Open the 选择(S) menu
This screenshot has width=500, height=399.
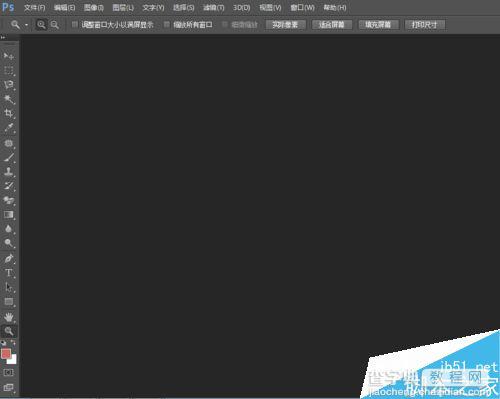[184, 7]
